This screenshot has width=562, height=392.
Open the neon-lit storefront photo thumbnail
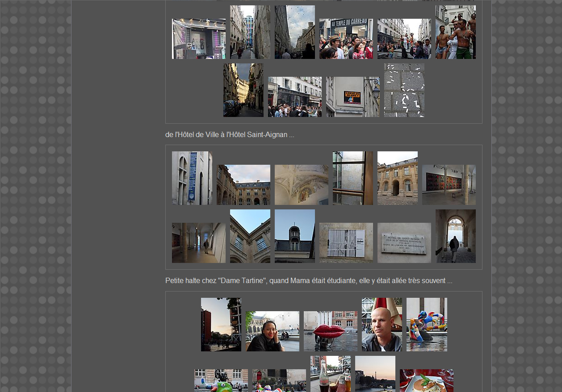199,39
